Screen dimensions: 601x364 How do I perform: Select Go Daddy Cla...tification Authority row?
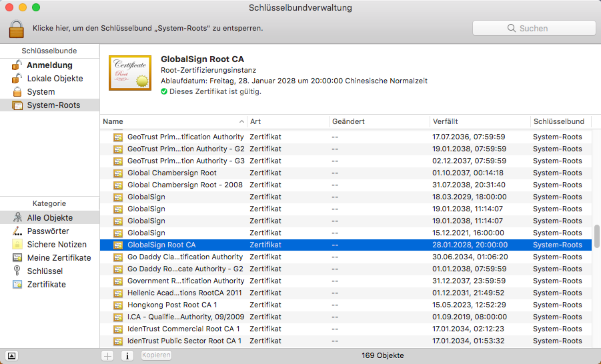346,257
